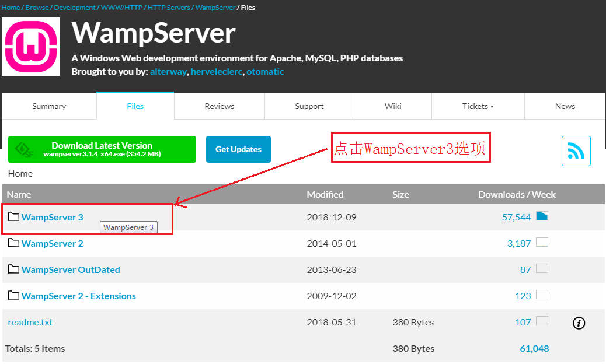The height and width of the screenshot is (364, 606).
Task: Sort by the Size column header
Action: [400, 195]
